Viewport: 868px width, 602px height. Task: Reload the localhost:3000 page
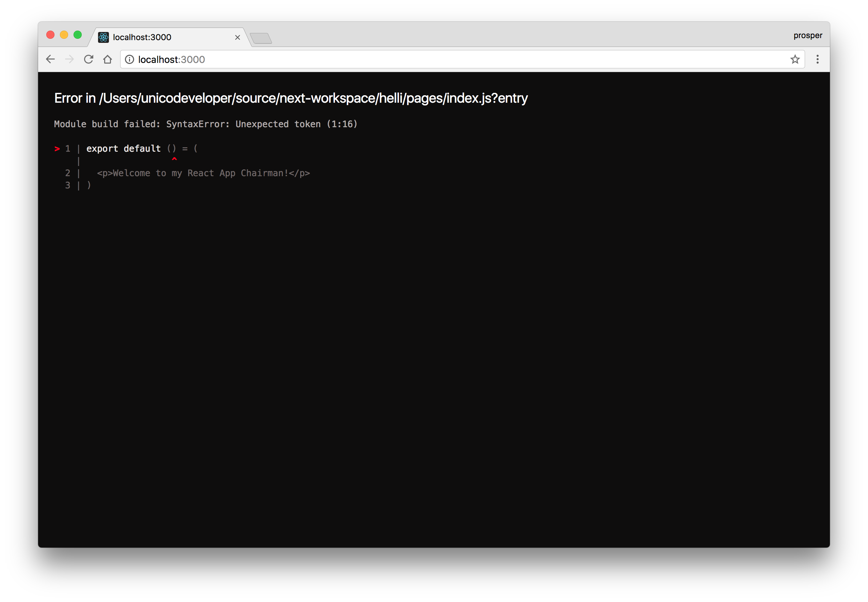click(89, 59)
